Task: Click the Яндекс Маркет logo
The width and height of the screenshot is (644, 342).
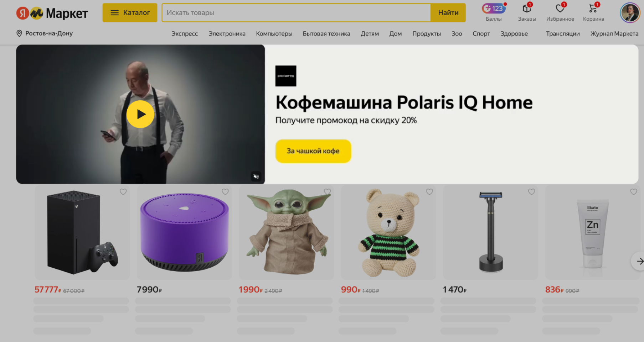Action: coord(52,13)
